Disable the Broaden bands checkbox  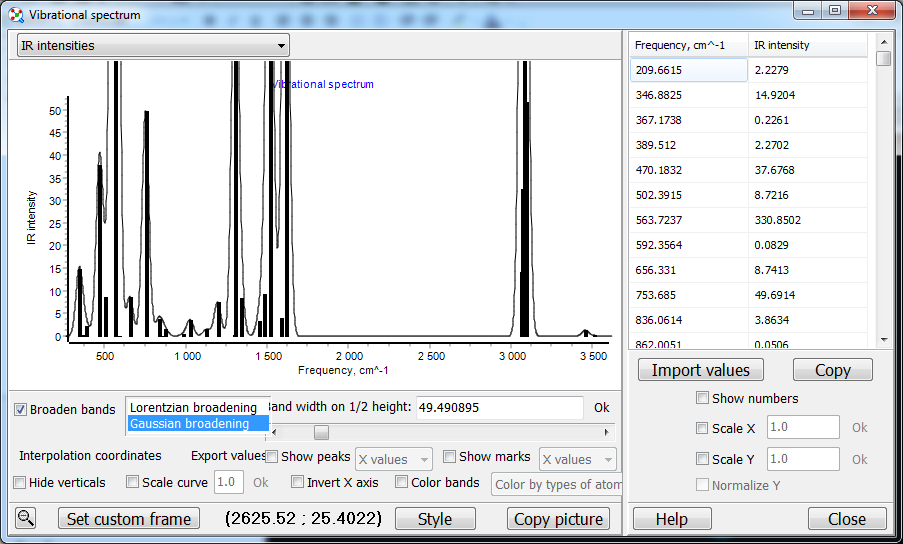(21, 409)
